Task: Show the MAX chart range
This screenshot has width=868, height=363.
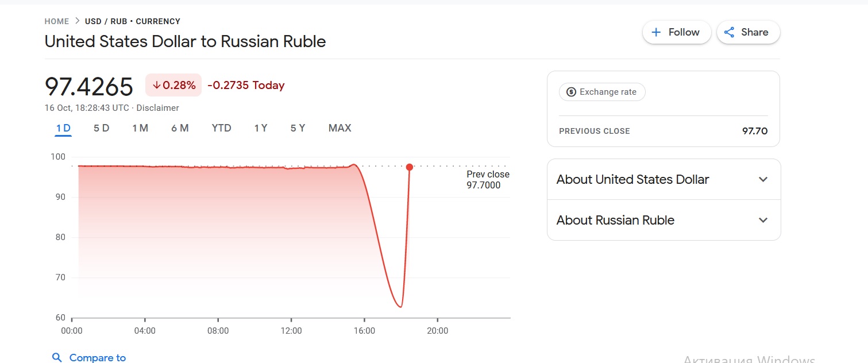Action: coord(340,128)
